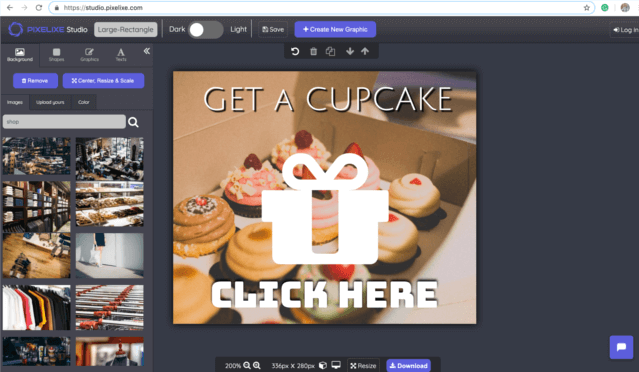Send element backward with down arrow
Image resolution: width=639 pixels, height=372 pixels.
click(x=350, y=51)
